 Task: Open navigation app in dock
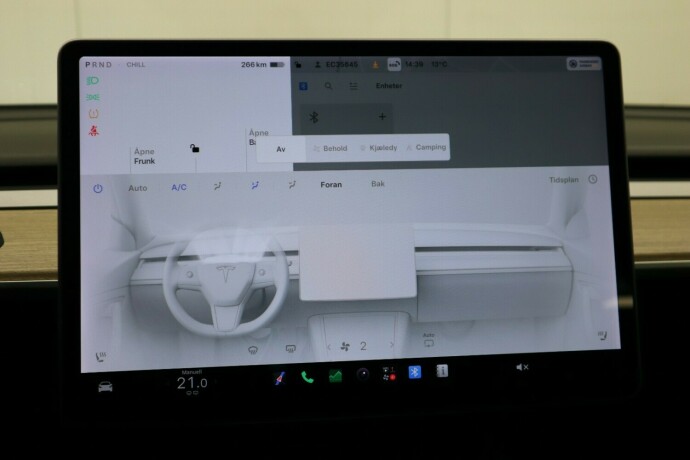[x=280, y=378]
